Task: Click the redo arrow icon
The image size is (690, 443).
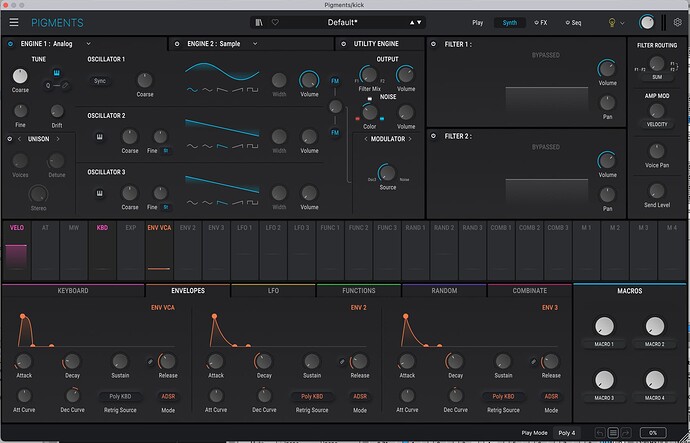Action: tap(626, 433)
